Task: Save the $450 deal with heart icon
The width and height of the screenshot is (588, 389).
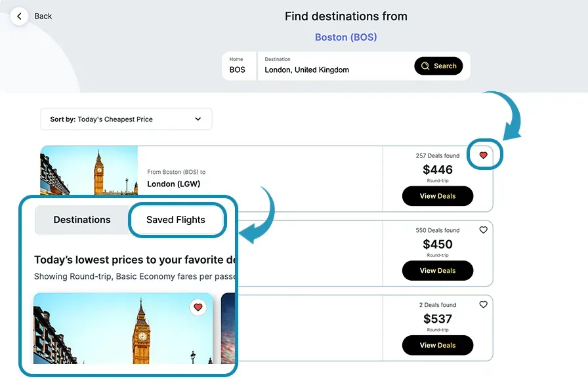Action: [x=484, y=230]
